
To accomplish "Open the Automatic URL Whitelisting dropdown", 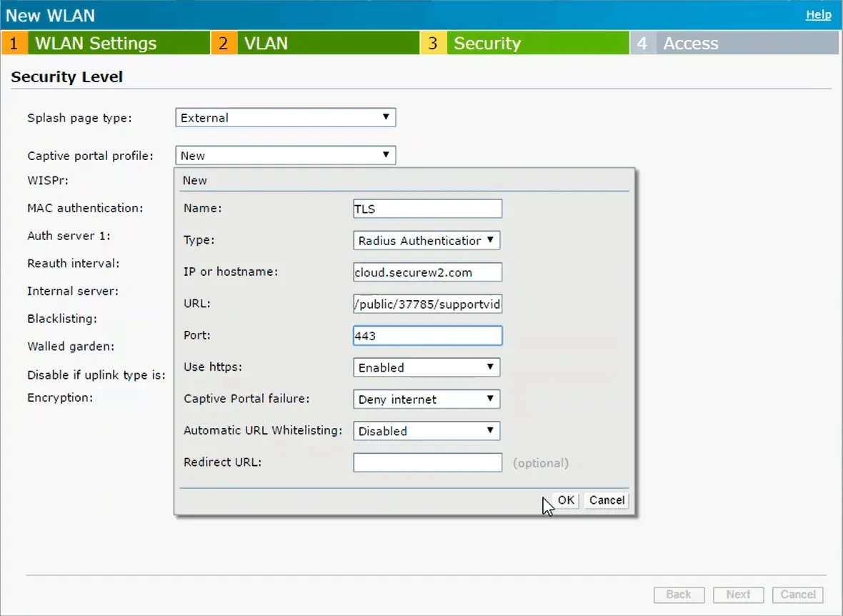I will [427, 431].
